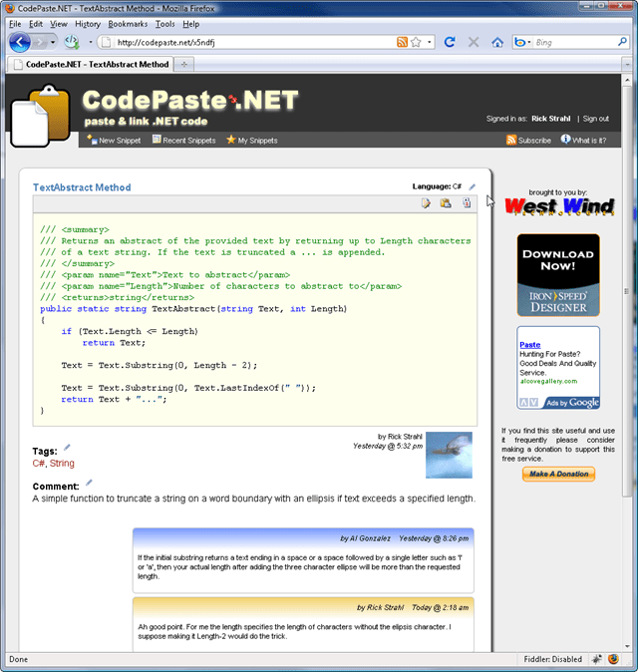Click the page vertical scrollbar thumb
638x672 pixels.
626,291
